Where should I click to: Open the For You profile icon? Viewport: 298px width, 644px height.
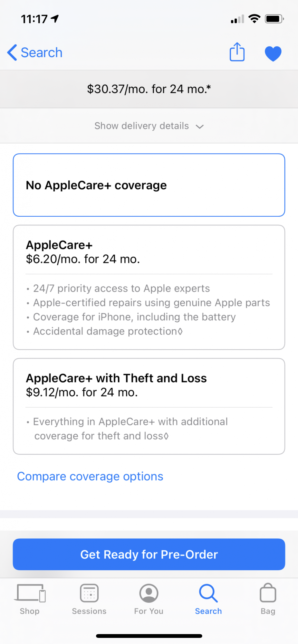(x=149, y=593)
